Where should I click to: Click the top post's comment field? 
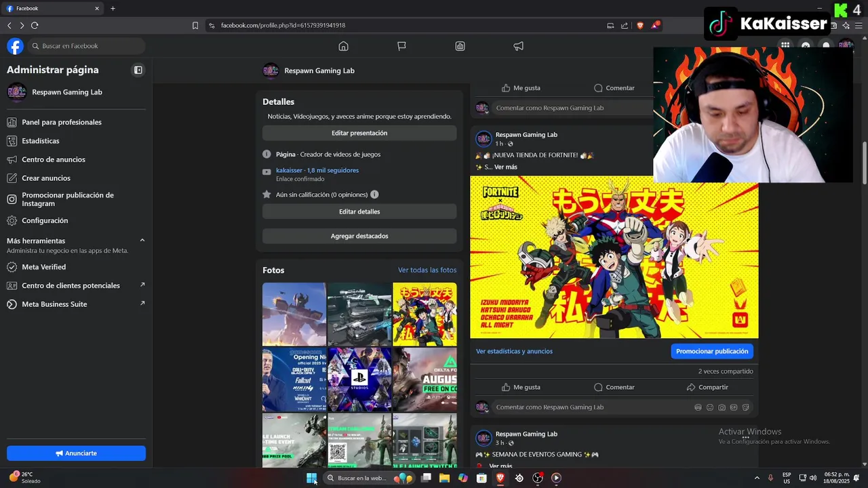click(x=573, y=108)
